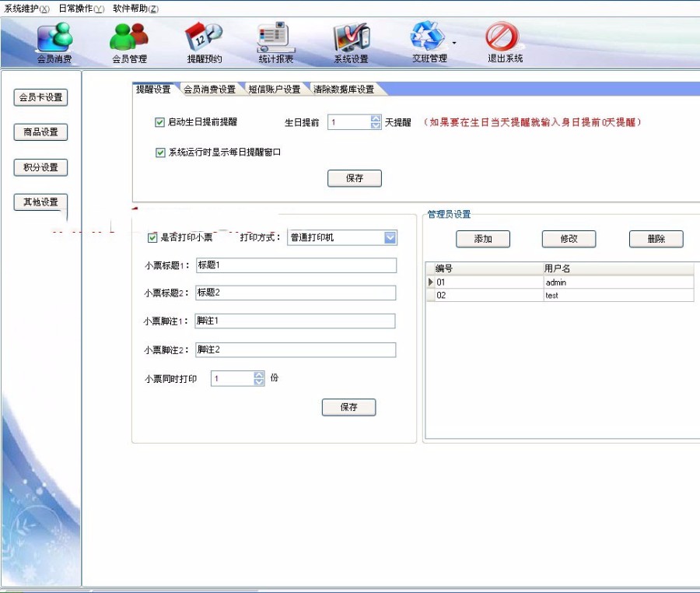Click 修改 administrator button
Screen dimensions: 700x593
click(569, 239)
